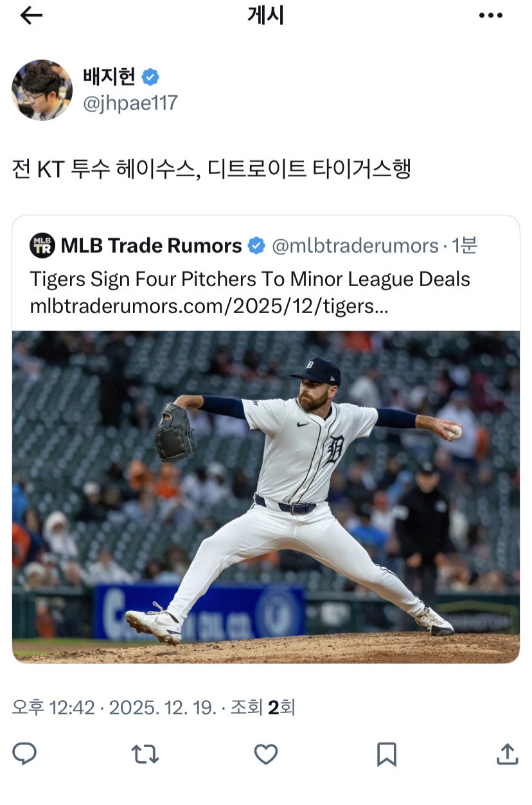Viewport: 532px width, 805px height.
Task: Tap the verified badge next to 배지헌
Action: tap(150, 77)
